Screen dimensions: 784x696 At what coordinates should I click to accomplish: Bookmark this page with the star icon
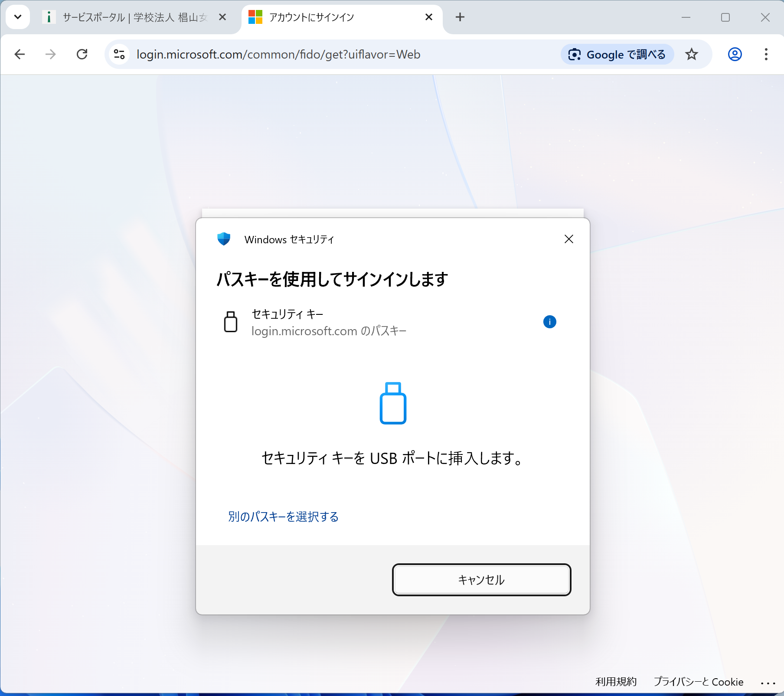tap(691, 54)
